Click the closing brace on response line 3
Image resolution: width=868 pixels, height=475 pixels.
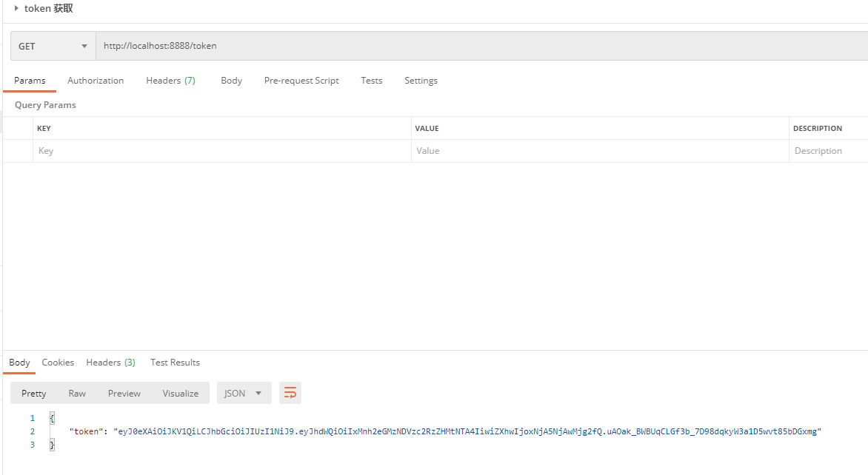point(52,445)
